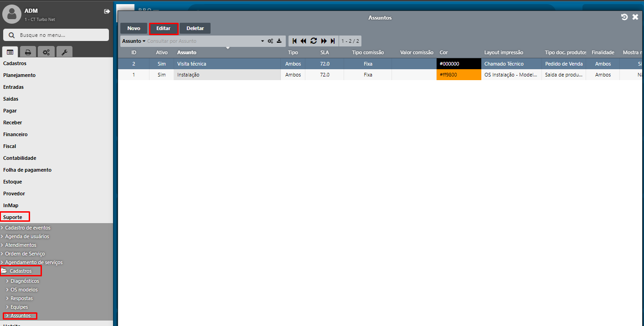Click the Novo button
The width and height of the screenshot is (644, 326).
tap(134, 28)
